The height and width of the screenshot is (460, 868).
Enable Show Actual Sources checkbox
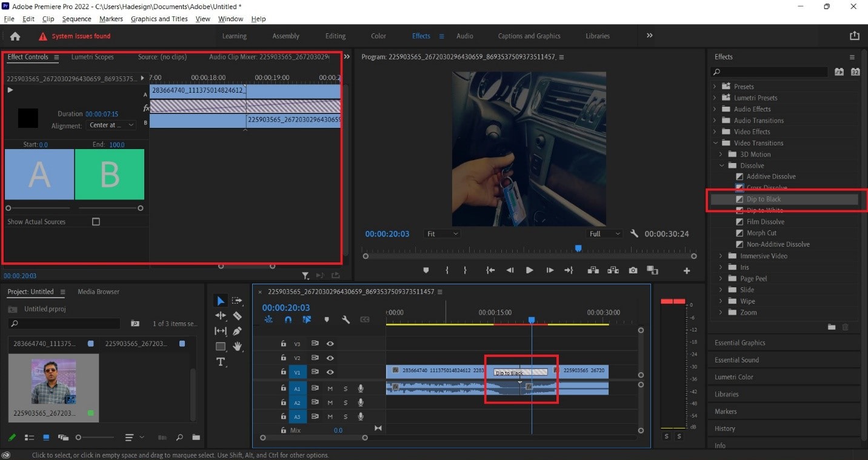(x=96, y=222)
